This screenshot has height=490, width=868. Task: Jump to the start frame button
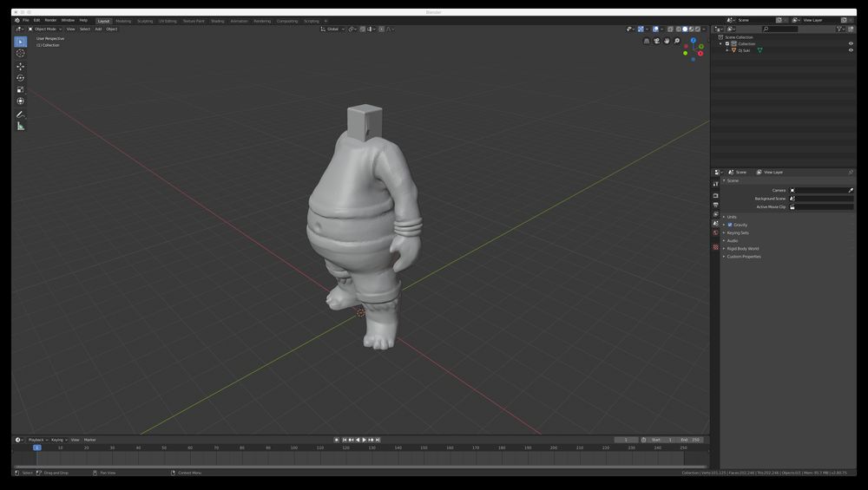click(344, 441)
